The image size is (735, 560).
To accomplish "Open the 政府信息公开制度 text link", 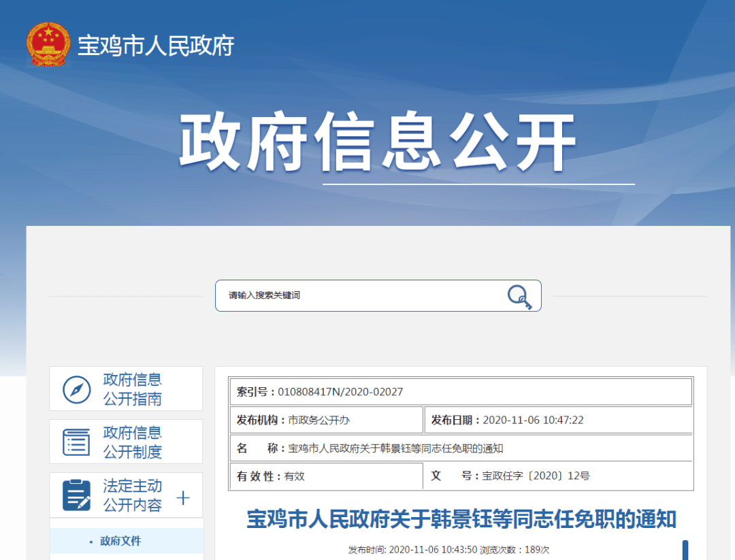I will coord(133,442).
